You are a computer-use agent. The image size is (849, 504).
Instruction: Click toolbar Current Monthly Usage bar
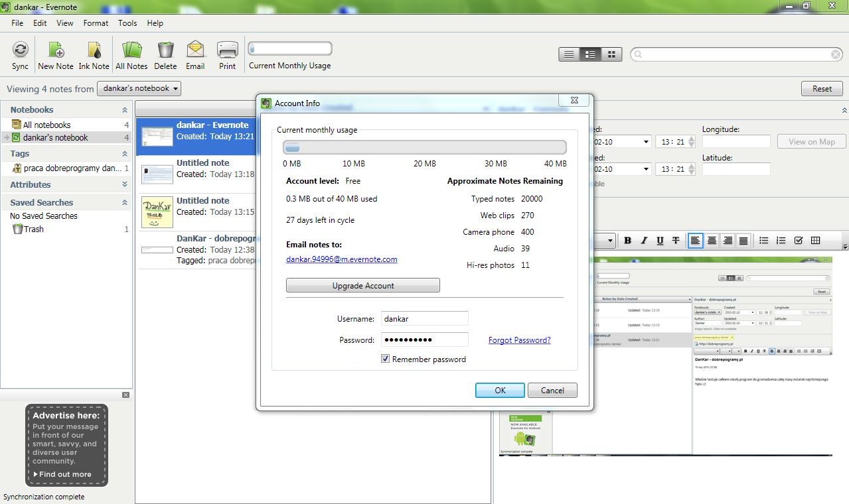[290, 48]
